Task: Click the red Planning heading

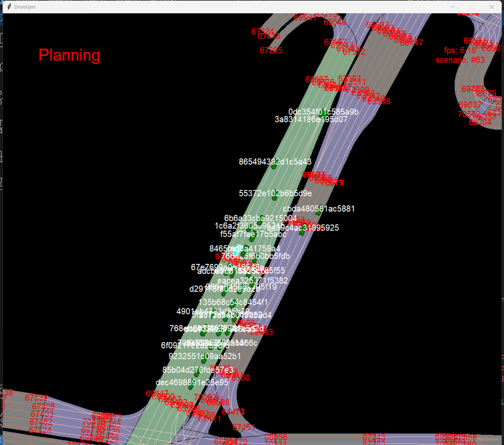Action: point(69,55)
